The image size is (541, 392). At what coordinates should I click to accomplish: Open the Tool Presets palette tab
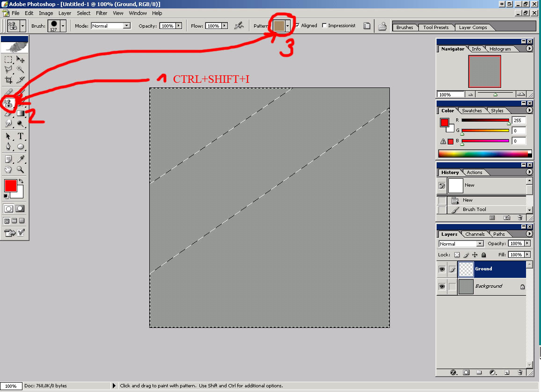pos(435,28)
